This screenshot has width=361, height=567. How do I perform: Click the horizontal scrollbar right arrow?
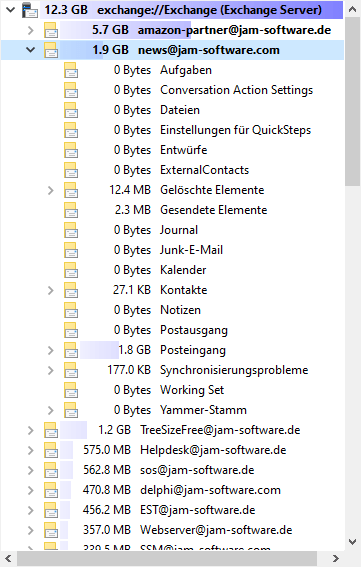336,559
